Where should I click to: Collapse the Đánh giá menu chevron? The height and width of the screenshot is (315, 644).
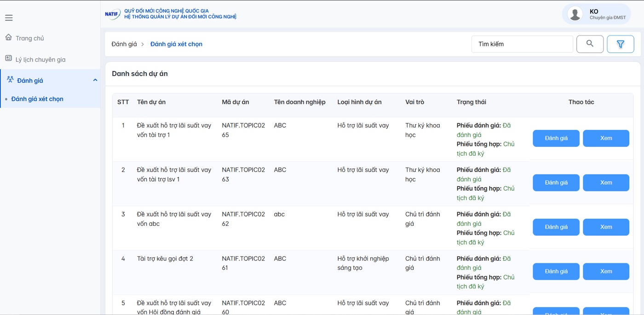pos(95,80)
